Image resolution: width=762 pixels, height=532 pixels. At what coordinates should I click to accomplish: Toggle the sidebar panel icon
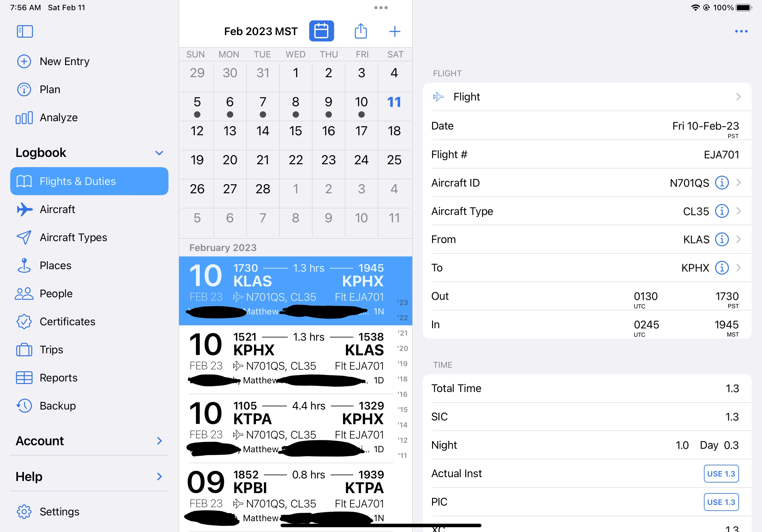[25, 32]
